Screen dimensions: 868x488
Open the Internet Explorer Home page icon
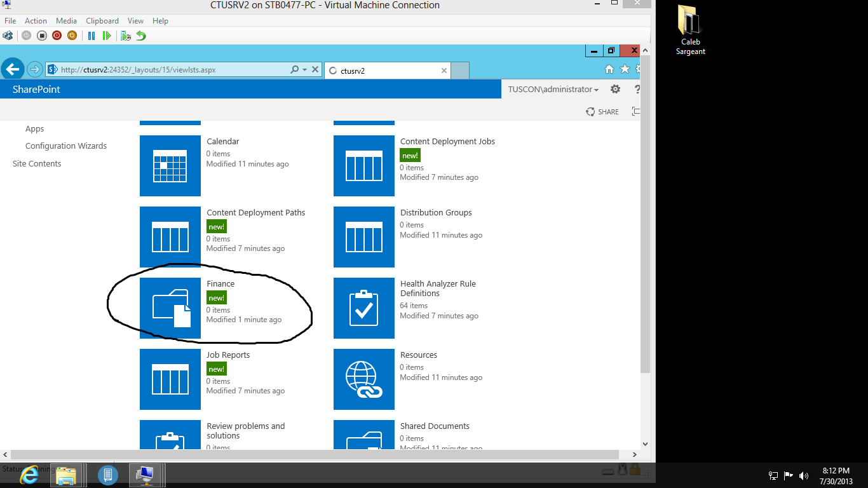609,69
